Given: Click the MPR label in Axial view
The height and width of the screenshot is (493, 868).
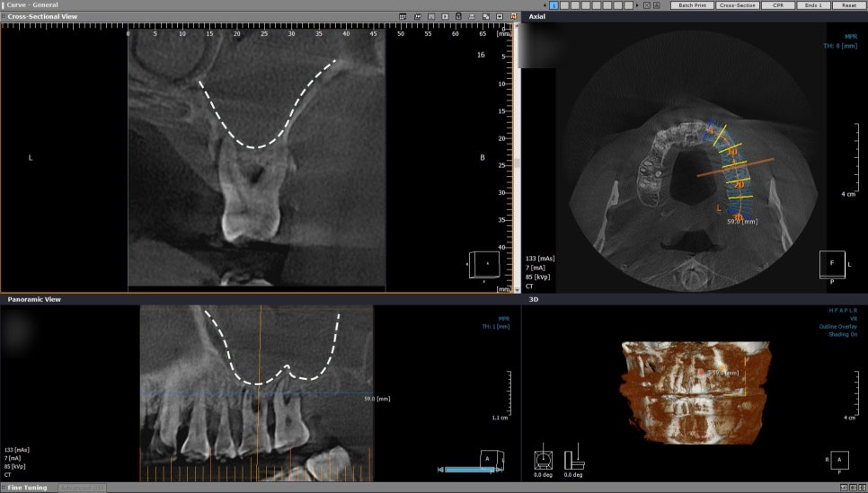Looking at the screenshot, I should (851, 37).
